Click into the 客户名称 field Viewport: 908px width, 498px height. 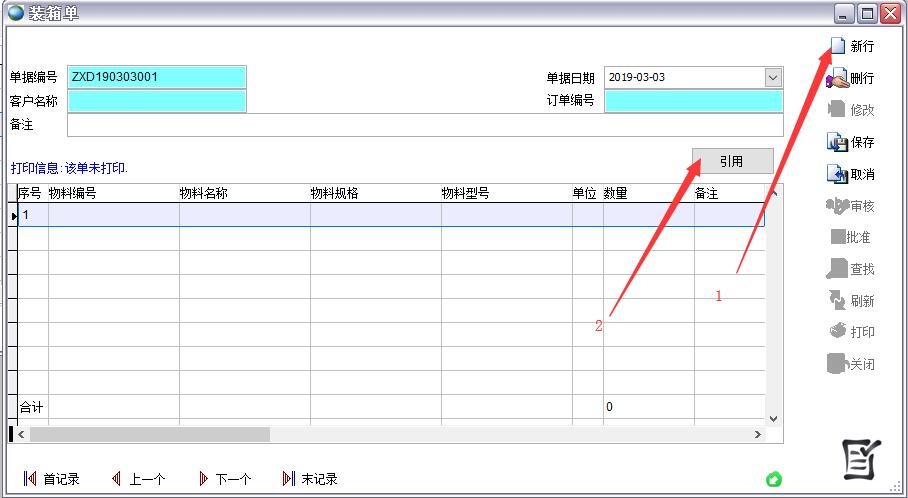(157, 101)
